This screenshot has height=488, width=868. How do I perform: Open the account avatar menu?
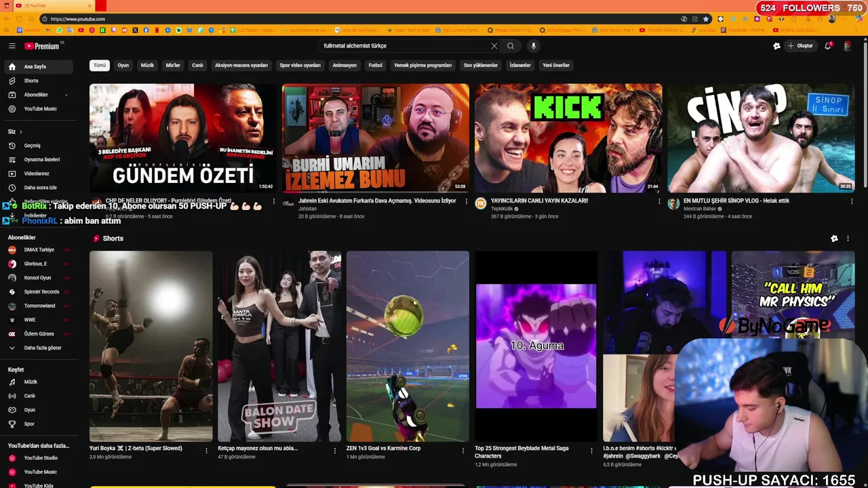[x=847, y=46]
